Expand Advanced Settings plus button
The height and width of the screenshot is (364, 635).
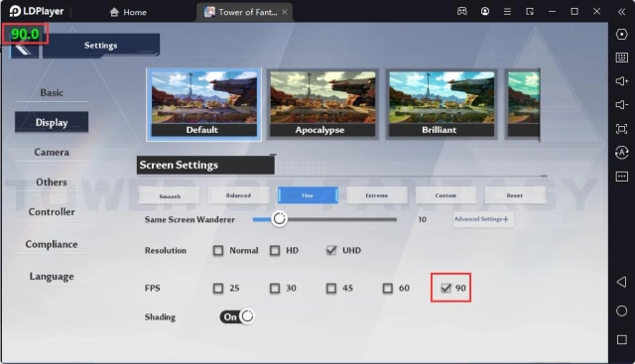[x=483, y=219]
